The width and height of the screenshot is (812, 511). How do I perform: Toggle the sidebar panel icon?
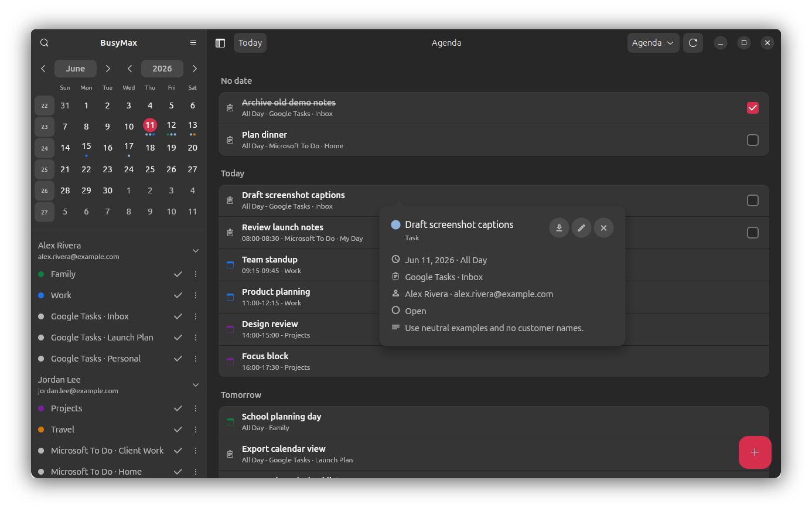pyautogui.click(x=220, y=43)
